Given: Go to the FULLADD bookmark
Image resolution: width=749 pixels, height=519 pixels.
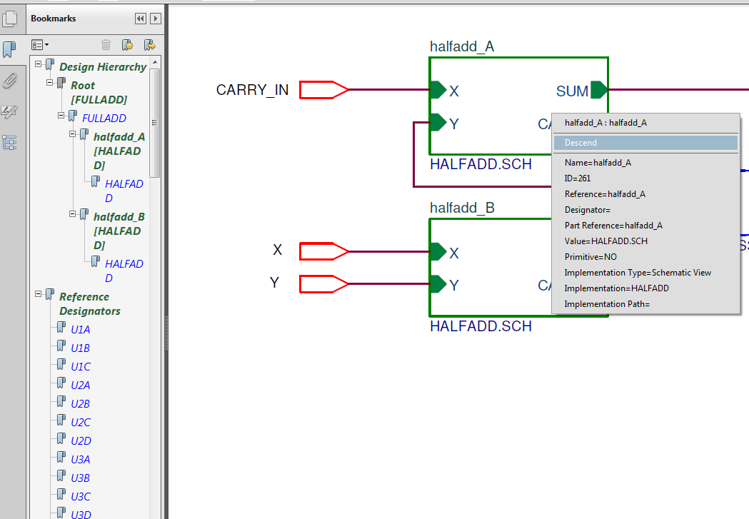Looking at the screenshot, I should [104, 118].
